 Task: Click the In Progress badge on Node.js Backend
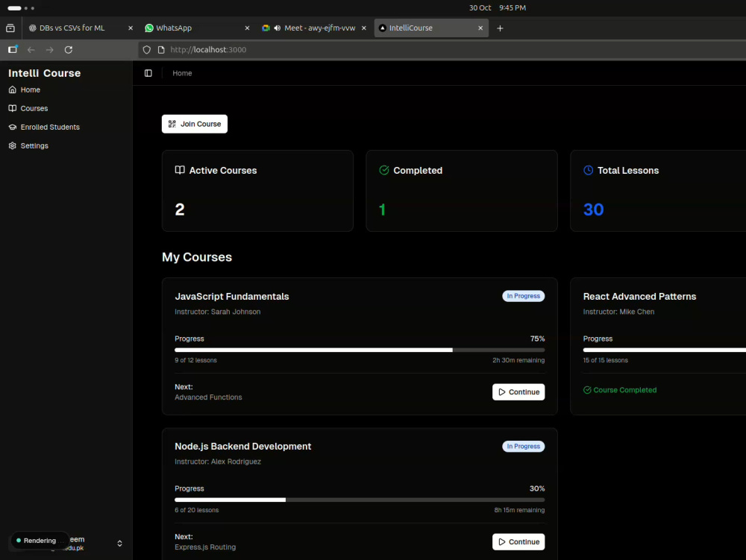(523, 446)
